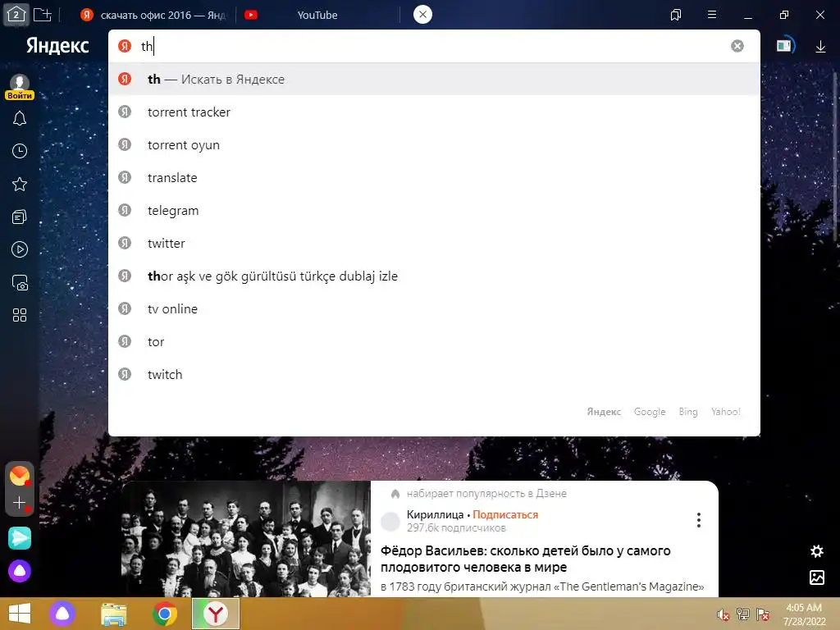Click Подписаться on Кириллица channel
Viewport: 840px width, 630px height.
click(x=505, y=514)
